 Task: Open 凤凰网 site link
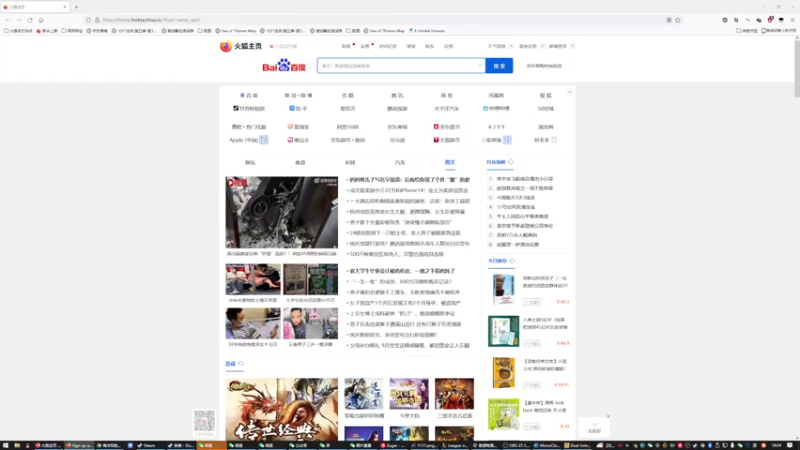(496, 95)
